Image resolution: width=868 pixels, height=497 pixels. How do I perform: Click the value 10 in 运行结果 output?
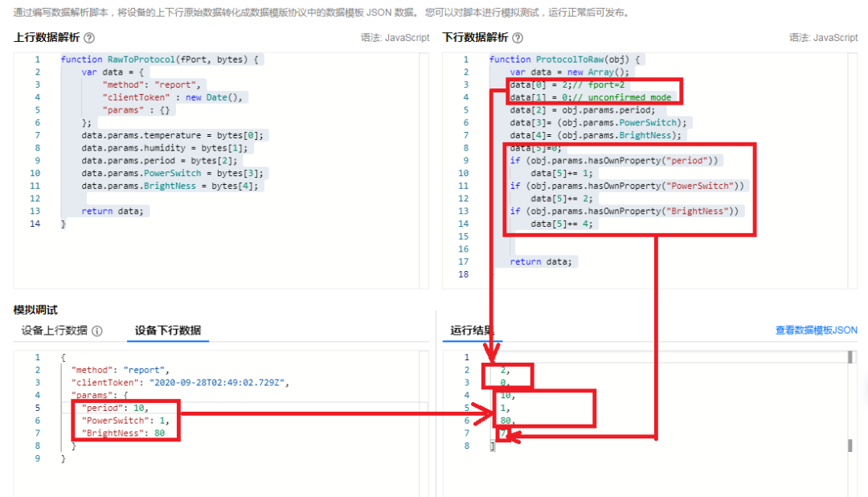coord(507,396)
